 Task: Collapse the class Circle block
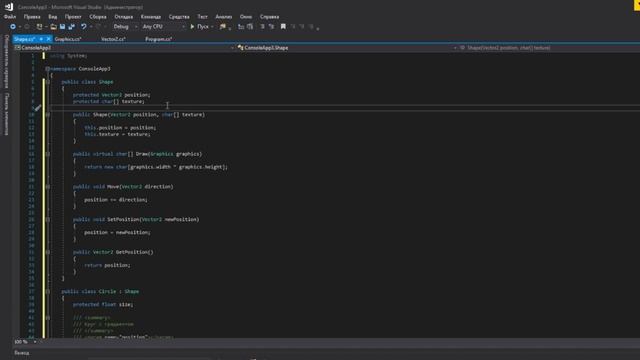click(48, 291)
